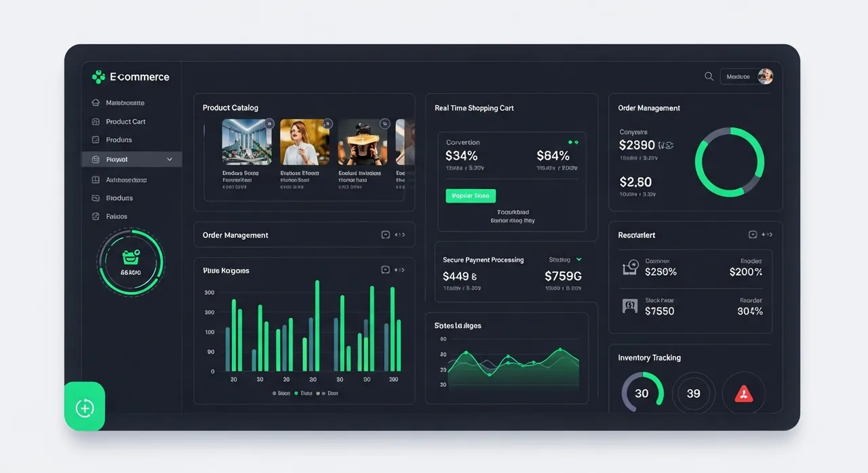The image size is (868, 473).
Task: Click the green plus floating button
Action: coord(85,407)
